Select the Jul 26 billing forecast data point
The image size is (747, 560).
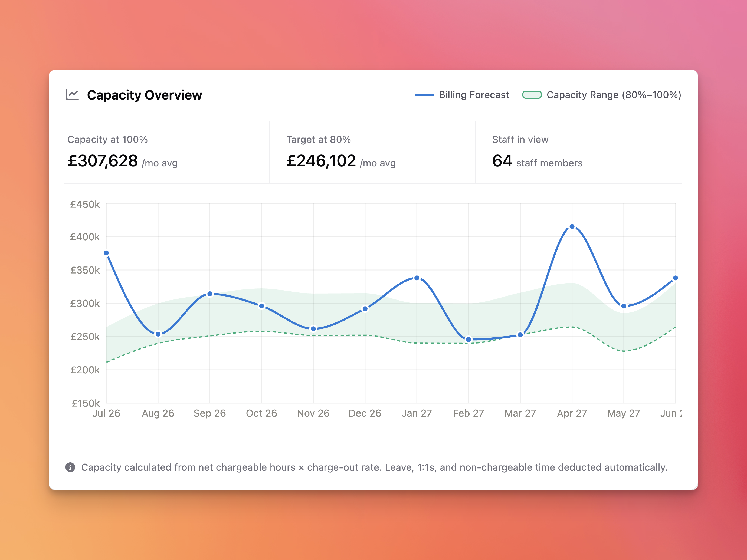106,253
